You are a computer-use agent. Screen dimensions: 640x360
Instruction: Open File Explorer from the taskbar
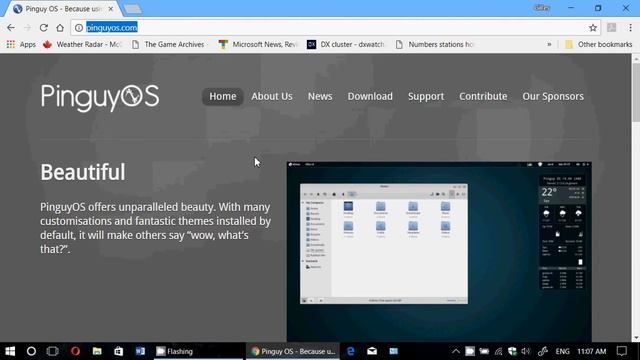click(97, 351)
